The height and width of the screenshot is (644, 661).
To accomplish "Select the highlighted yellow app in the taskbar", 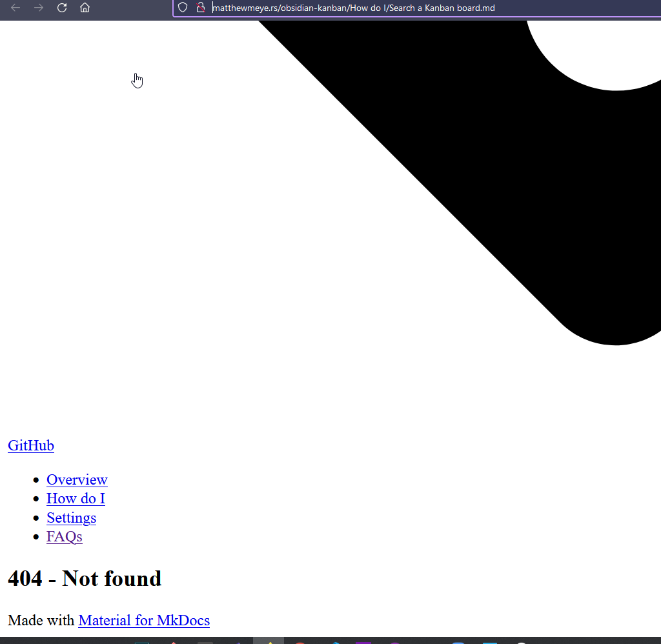I will click(269, 641).
